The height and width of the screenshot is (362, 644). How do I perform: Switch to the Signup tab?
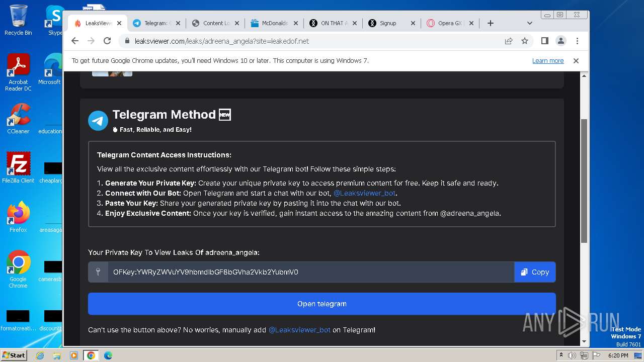392,23
